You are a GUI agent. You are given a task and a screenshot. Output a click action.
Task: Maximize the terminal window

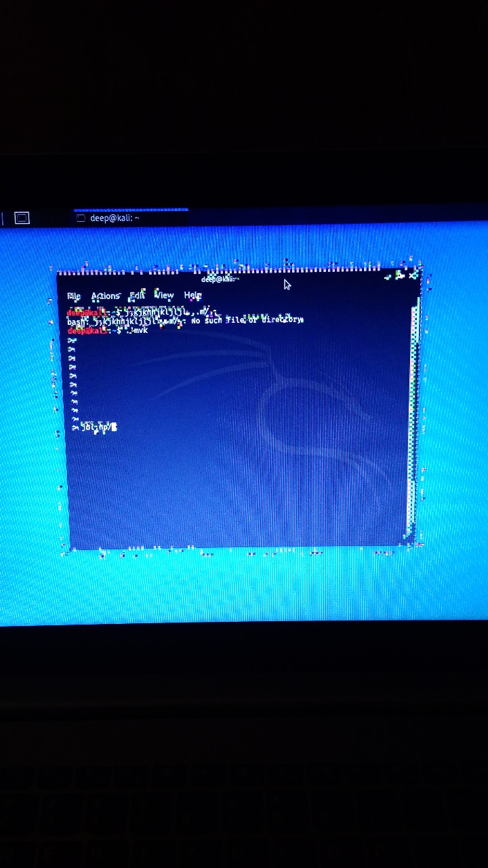[x=400, y=275]
